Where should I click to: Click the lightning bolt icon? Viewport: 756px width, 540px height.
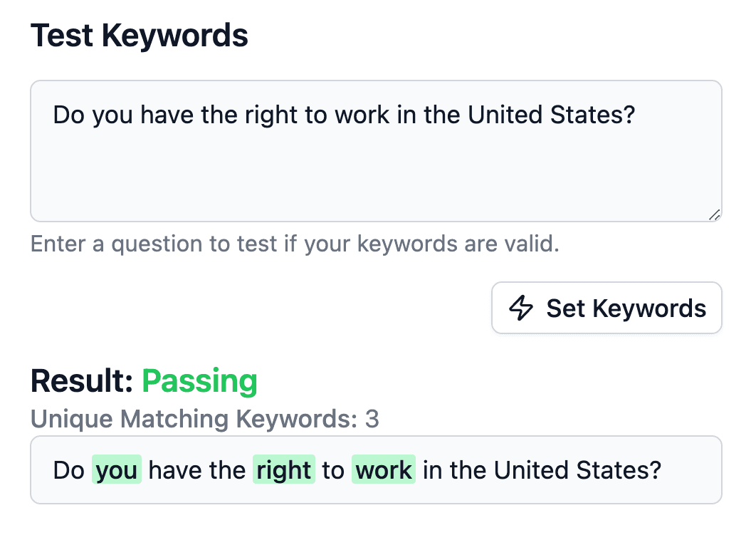pyautogui.click(x=521, y=308)
